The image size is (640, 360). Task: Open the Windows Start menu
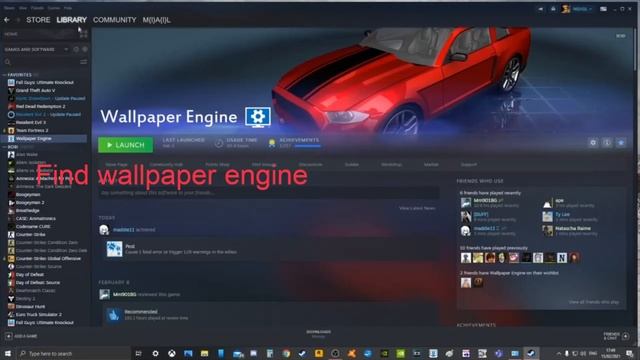click(x=8, y=353)
